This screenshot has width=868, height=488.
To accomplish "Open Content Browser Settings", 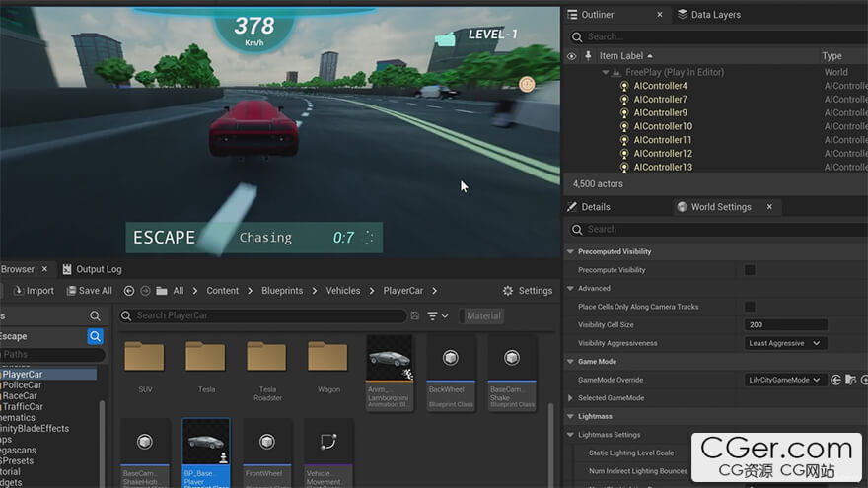I will [x=528, y=291].
